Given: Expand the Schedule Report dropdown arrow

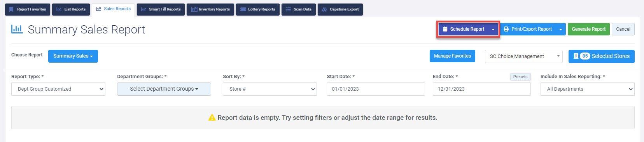Looking at the screenshot, I should click(x=493, y=29).
